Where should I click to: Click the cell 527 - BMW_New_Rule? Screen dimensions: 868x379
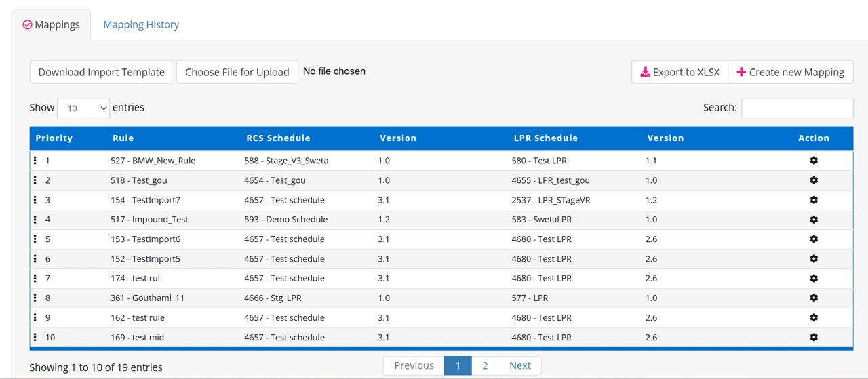153,161
